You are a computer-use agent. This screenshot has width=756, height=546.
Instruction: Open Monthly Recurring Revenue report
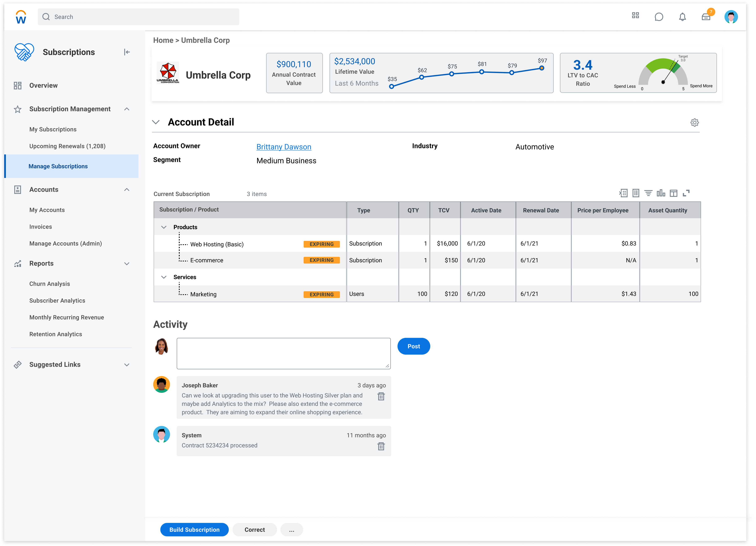(x=67, y=318)
